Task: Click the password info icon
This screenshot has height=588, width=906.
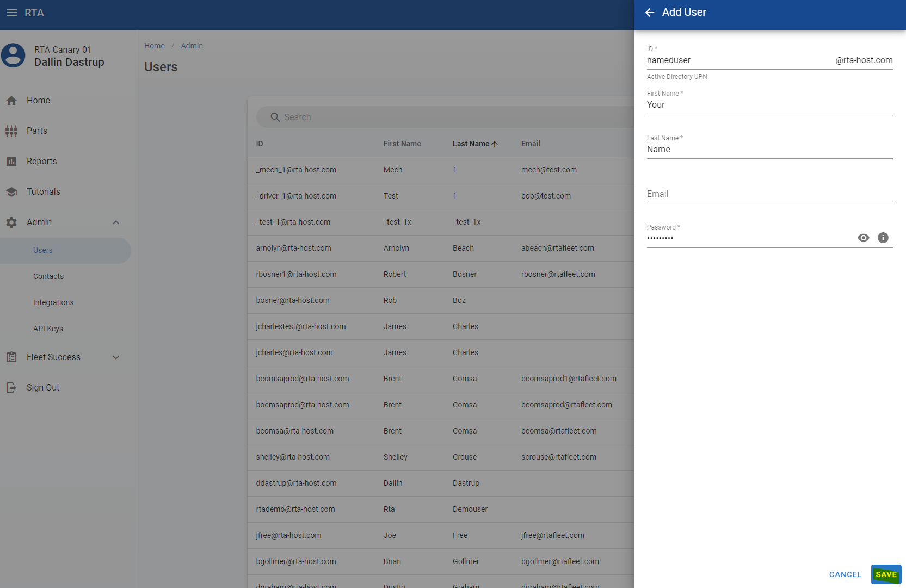Action: [883, 238]
